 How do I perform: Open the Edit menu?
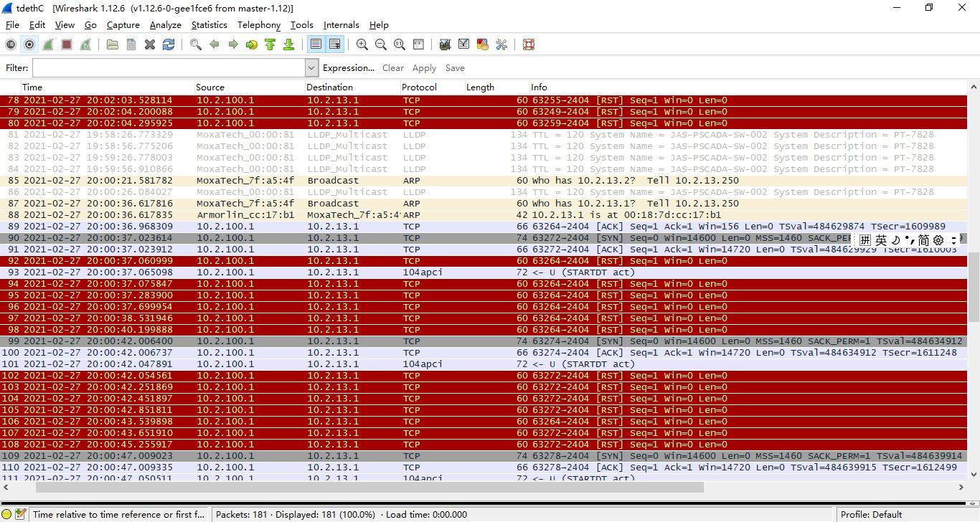click(37, 24)
